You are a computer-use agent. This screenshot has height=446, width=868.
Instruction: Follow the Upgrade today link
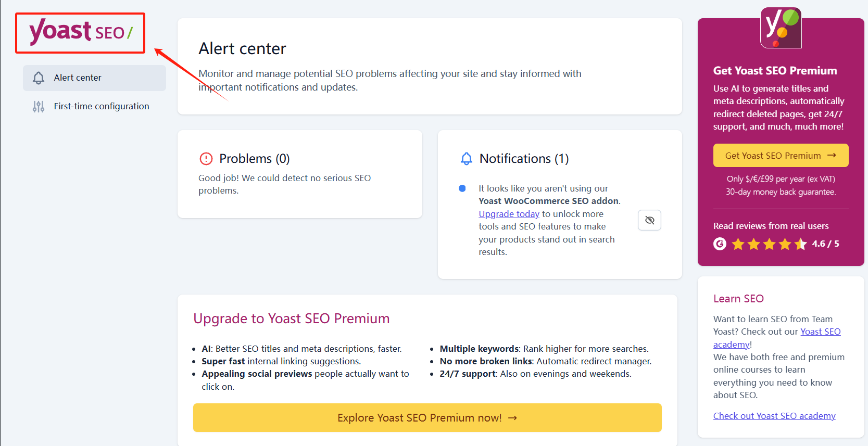[509, 214]
